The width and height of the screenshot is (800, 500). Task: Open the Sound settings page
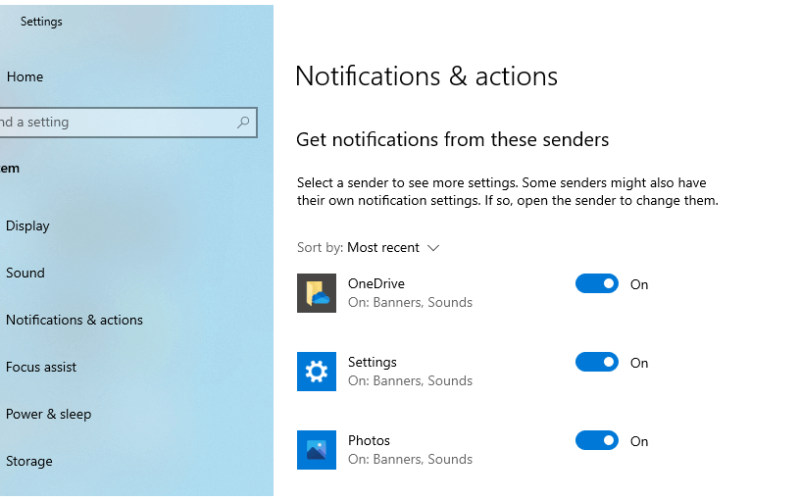tap(25, 273)
